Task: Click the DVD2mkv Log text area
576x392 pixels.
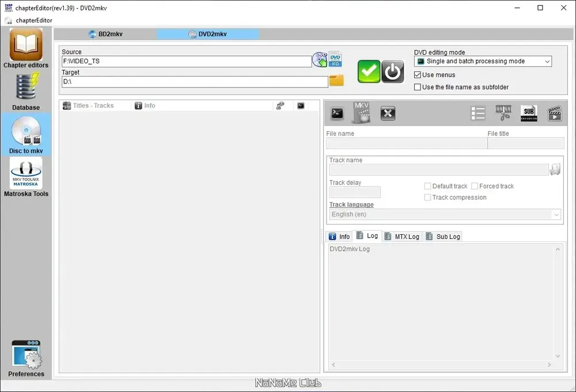Action: 441,302
